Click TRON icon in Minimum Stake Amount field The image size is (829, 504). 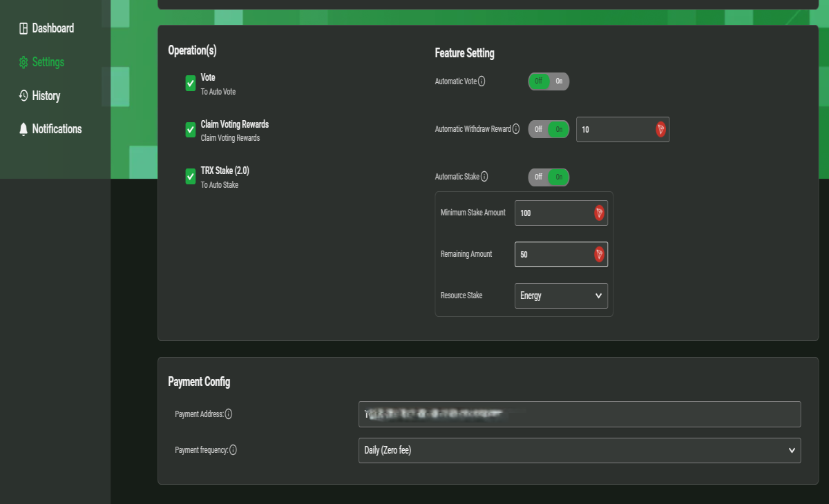pos(600,213)
